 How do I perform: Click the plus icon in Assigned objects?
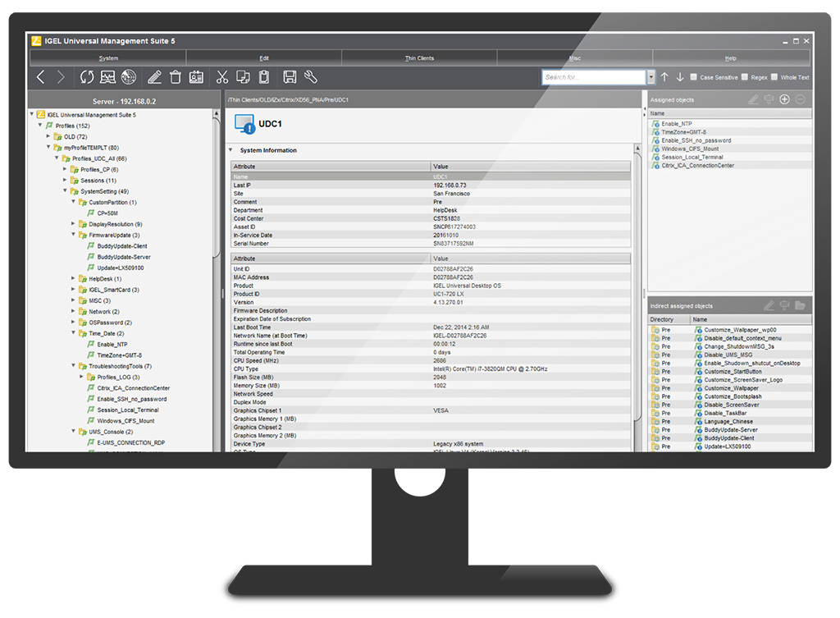784,99
